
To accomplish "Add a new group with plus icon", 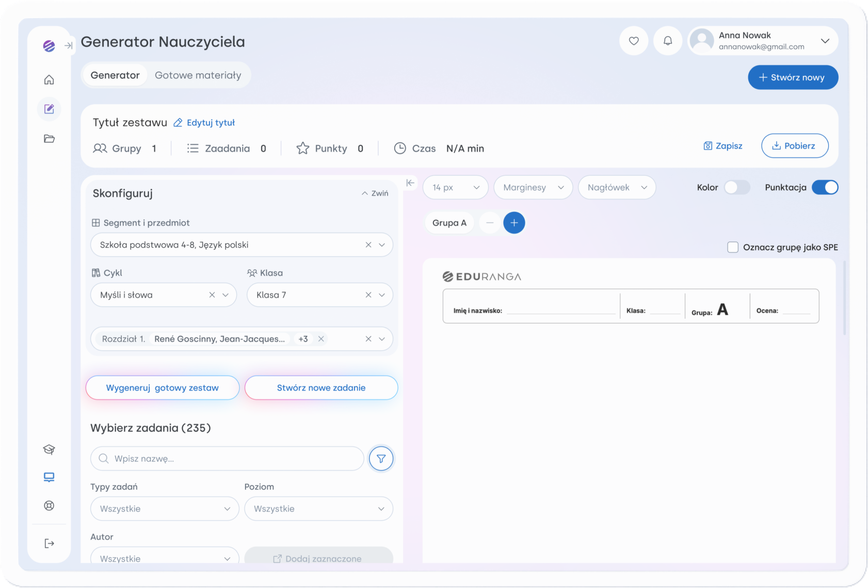I will pyautogui.click(x=514, y=223).
